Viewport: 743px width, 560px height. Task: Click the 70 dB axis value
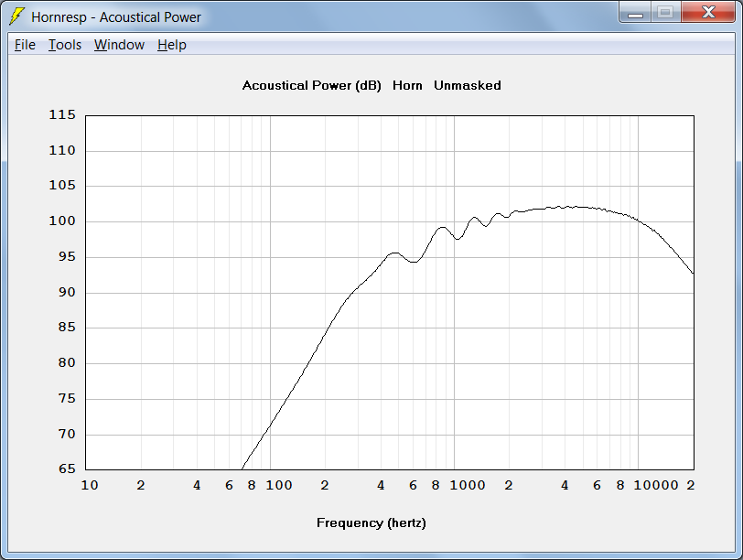tap(67, 434)
